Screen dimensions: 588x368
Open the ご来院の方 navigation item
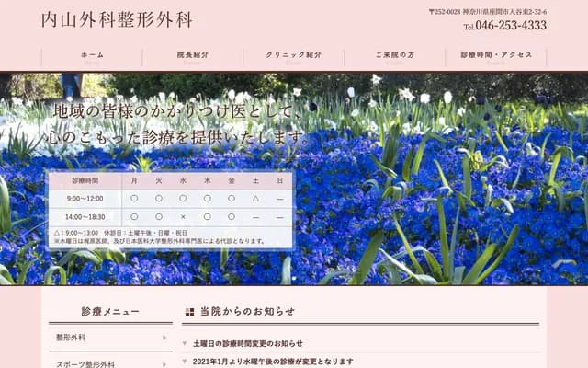(395, 57)
